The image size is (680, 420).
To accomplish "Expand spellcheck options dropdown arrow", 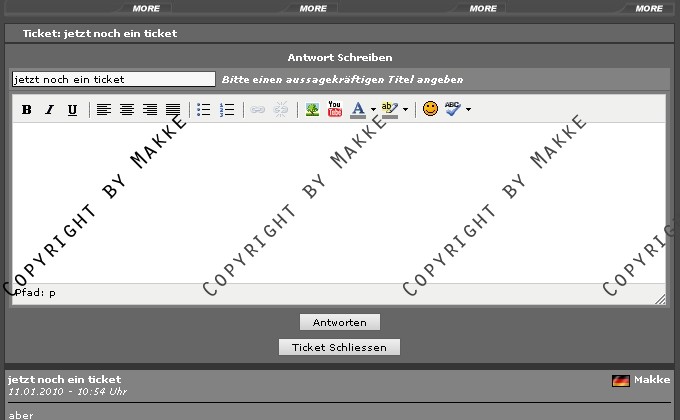I will click(x=468, y=110).
